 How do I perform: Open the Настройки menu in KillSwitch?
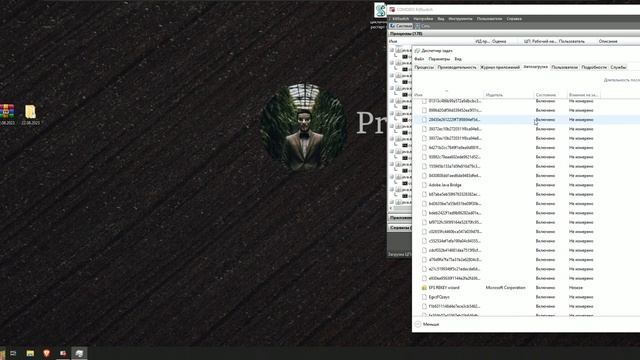click(423, 19)
